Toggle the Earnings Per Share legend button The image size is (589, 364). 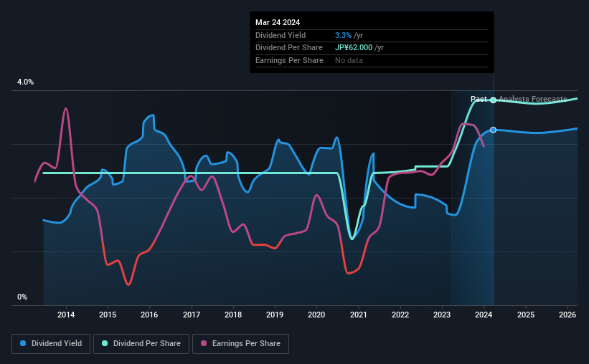coord(240,344)
